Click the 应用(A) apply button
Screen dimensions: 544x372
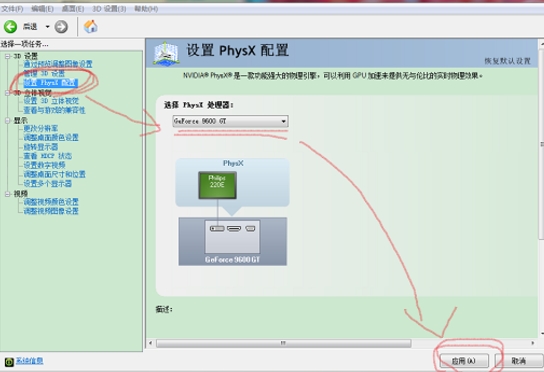[464, 361]
